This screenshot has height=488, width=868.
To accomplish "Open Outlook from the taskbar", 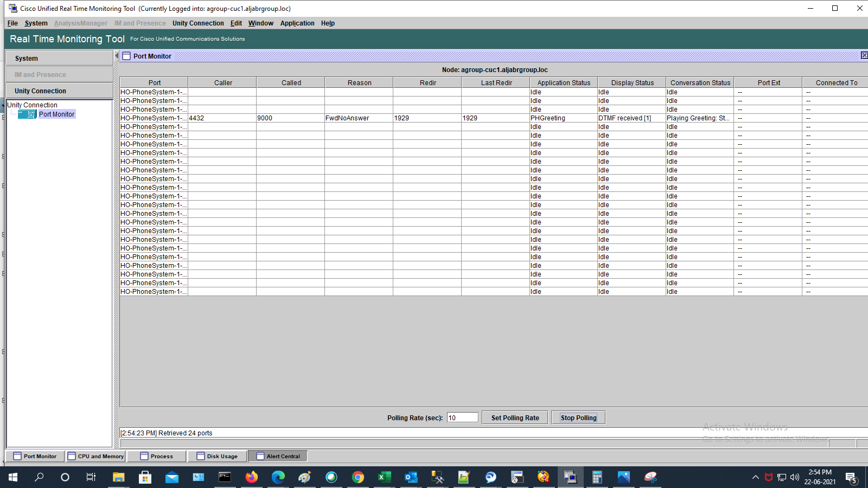I will click(x=411, y=477).
